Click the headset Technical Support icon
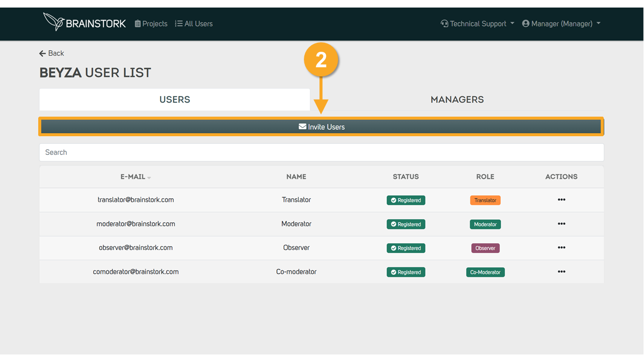Screen dimensions: 644x362 tap(444, 24)
